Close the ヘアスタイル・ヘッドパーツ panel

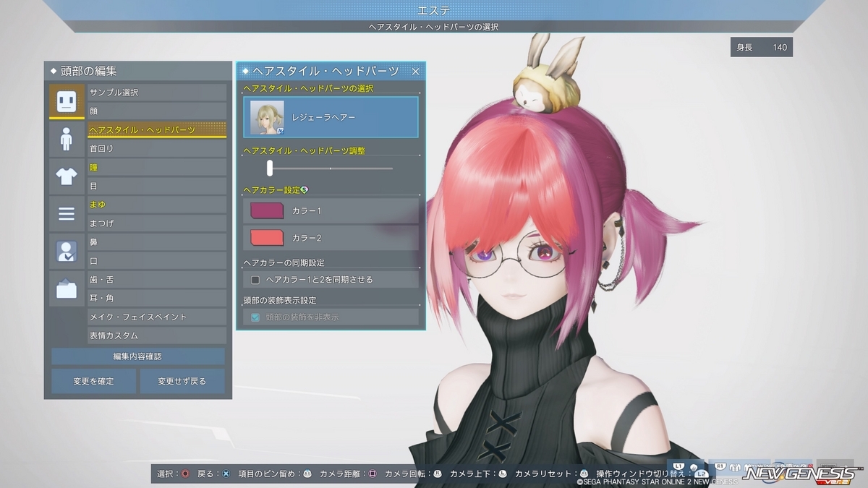pyautogui.click(x=415, y=71)
